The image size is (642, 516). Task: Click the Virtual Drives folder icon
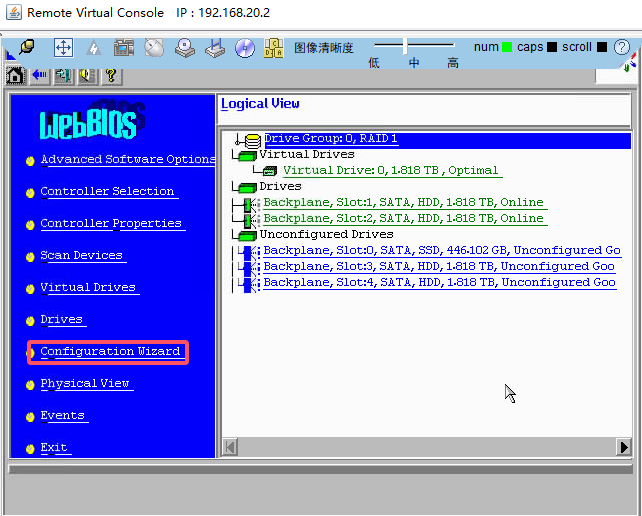point(246,156)
